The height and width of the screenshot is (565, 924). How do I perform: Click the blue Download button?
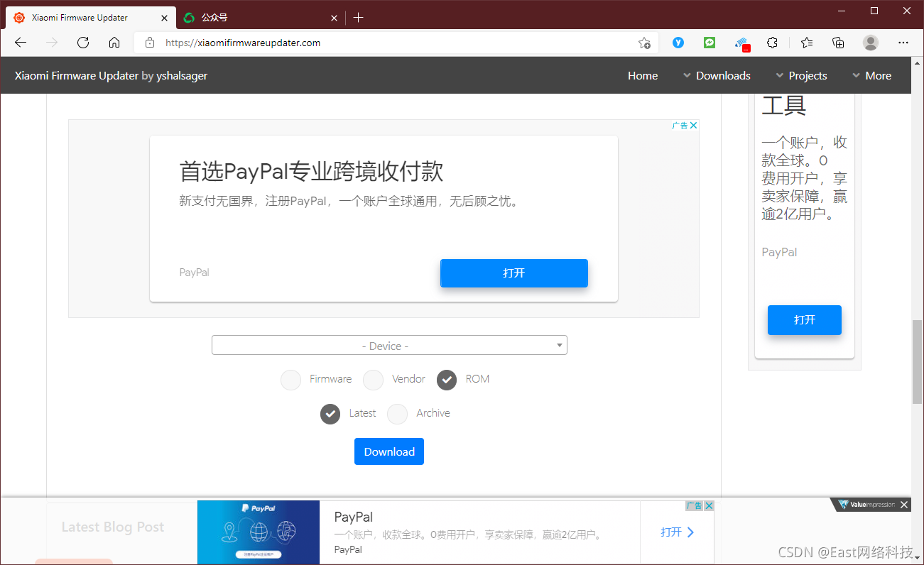tap(389, 452)
